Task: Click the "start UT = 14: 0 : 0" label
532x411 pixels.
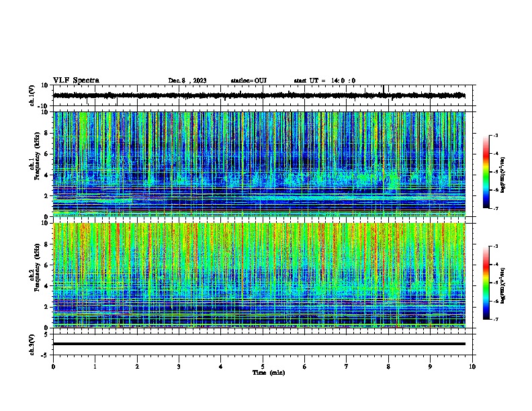Action: coord(324,81)
